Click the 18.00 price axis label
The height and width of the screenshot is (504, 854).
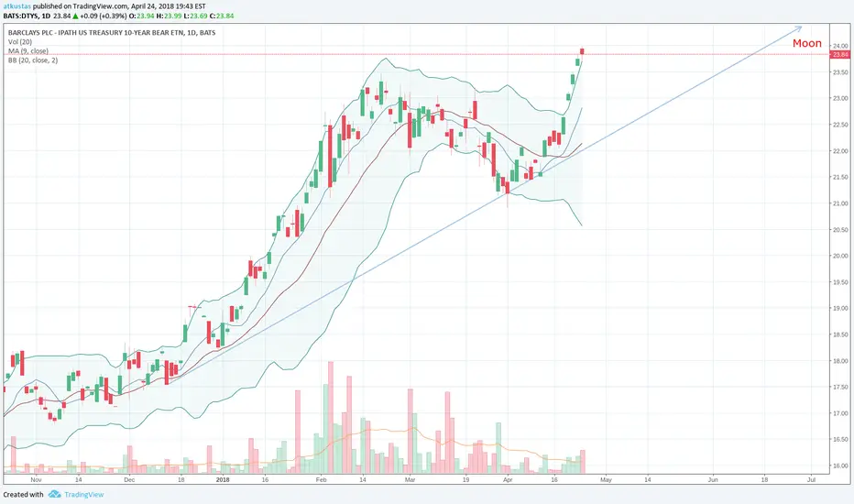840,361
